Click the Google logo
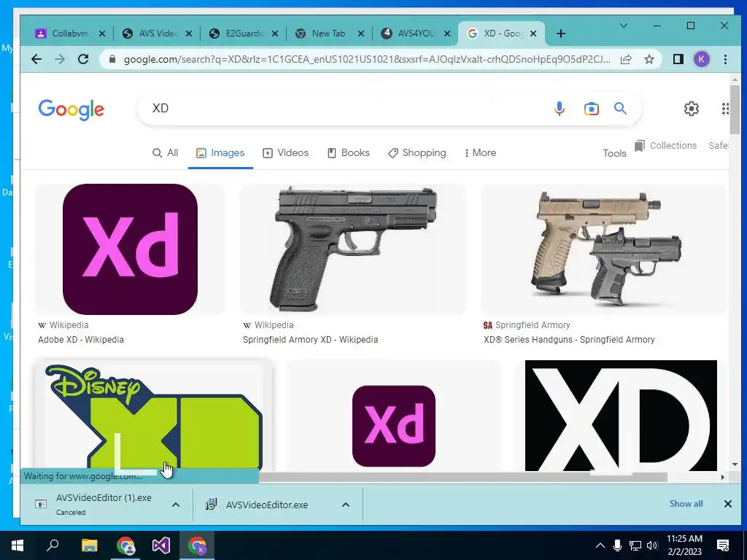Screen dimensions: 747x560 (71, 109)
